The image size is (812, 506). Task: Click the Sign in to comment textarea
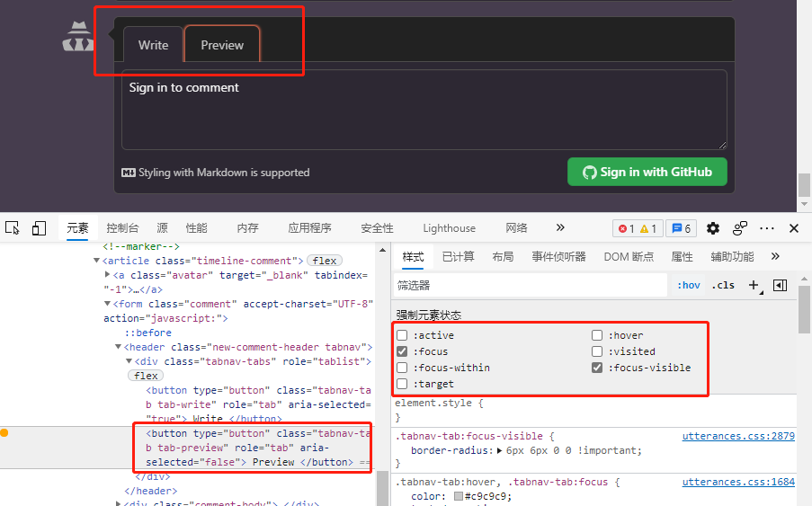(x=424, y=110)
